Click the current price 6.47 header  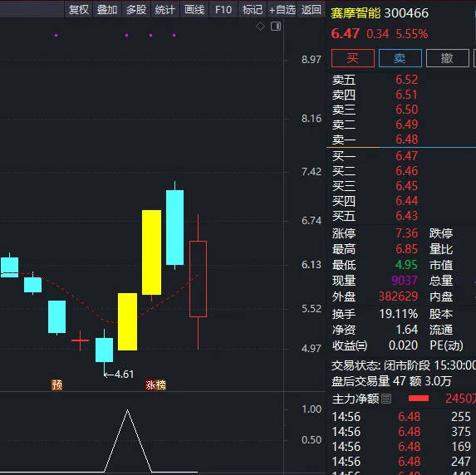(x=345, y=33)
